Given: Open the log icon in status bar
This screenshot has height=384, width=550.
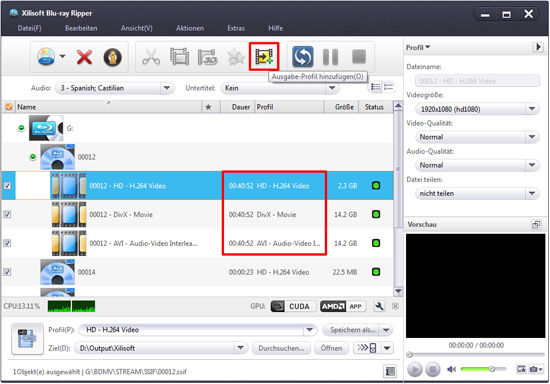Looking at the screenshot, I should 390,371.
